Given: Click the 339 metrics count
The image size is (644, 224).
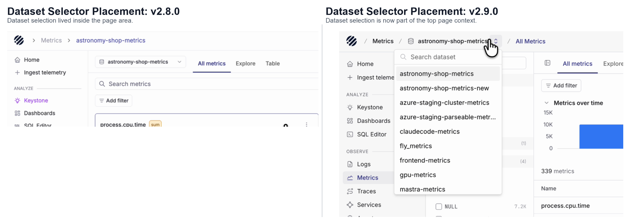Looking at the screenshot, I should pyautogui.click(x=558, y=171).
